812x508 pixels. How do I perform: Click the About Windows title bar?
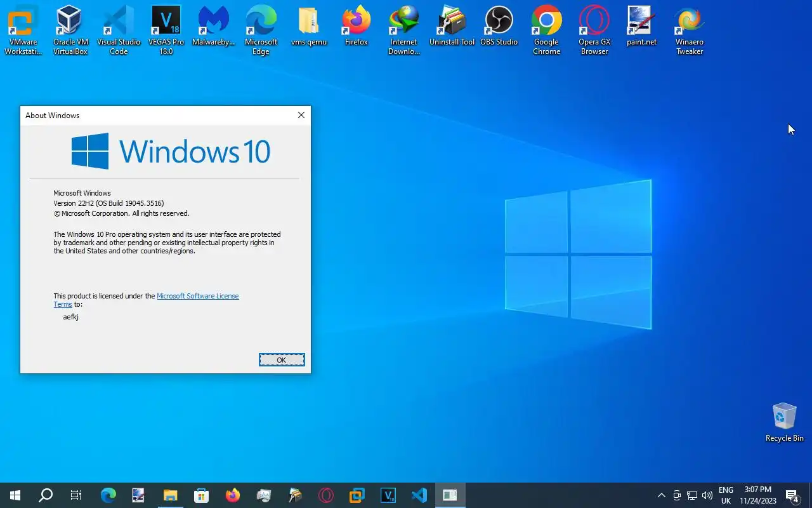(x=155, y=115)
